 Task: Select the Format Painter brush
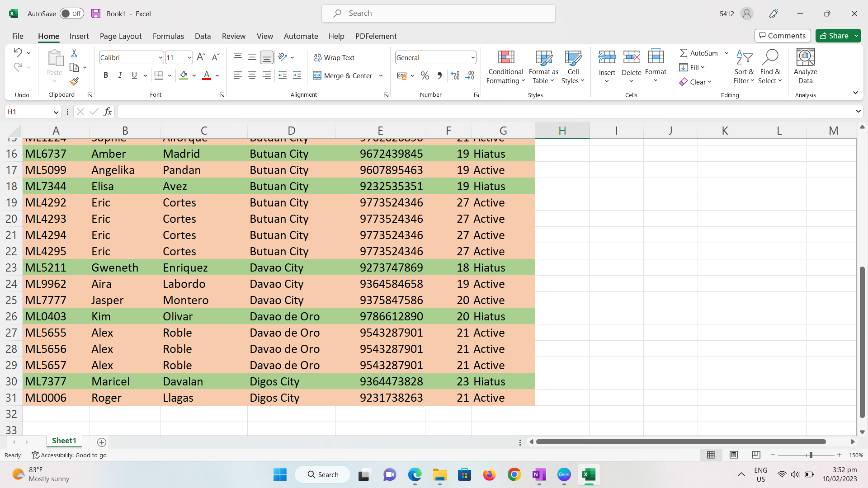point(74,81)
